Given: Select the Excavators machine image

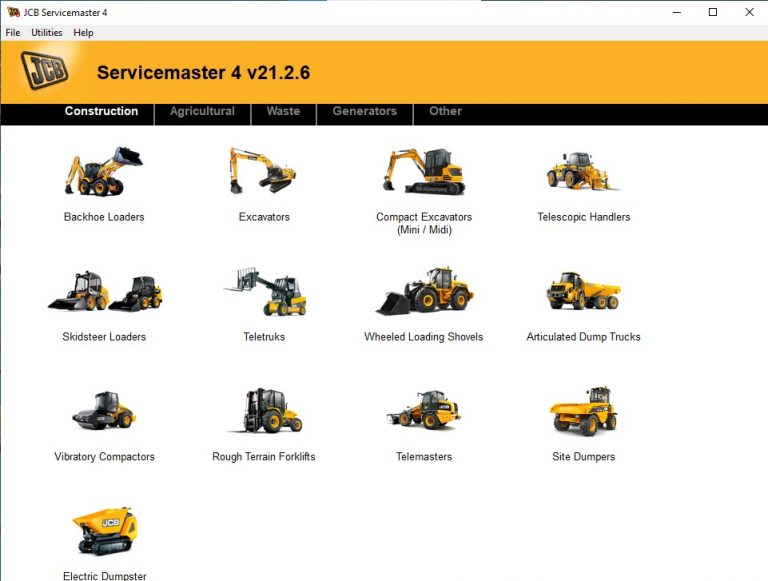Looking at the screenshot, I should coord(263,170).
